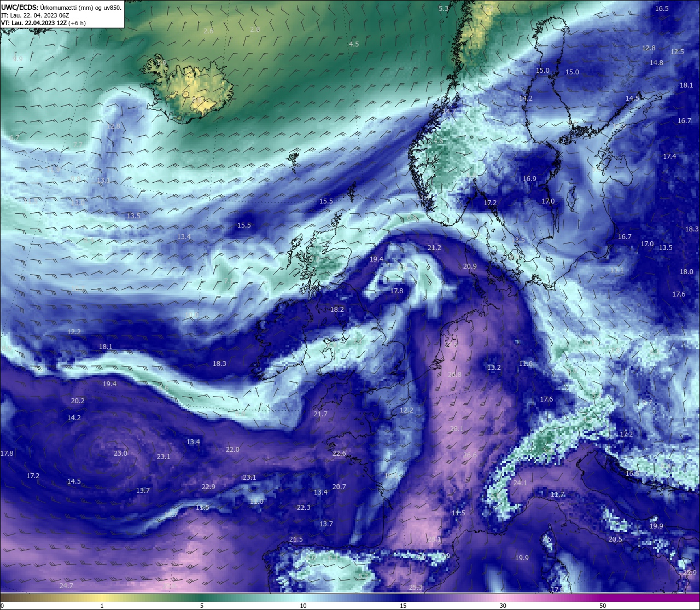The height and width of the screenshot is (610, 700).
Task: Click the 12.8 value
Action: click(649, 48)
